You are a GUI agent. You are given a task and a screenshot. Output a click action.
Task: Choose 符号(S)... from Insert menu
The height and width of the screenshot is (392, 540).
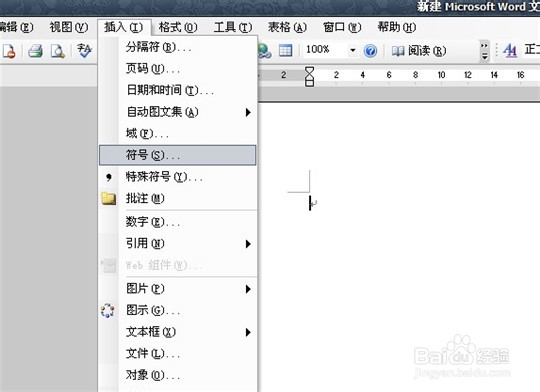tap(178, 155)
